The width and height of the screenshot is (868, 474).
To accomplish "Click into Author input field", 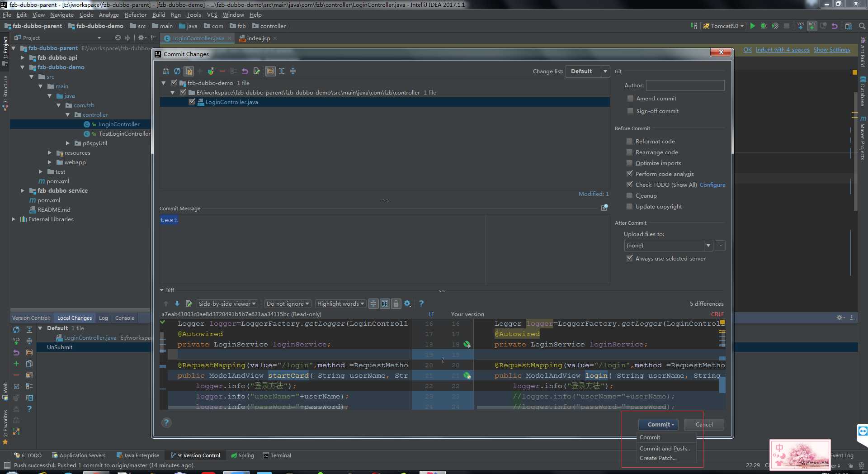I will pyautogui.click(x=685, y=85).
